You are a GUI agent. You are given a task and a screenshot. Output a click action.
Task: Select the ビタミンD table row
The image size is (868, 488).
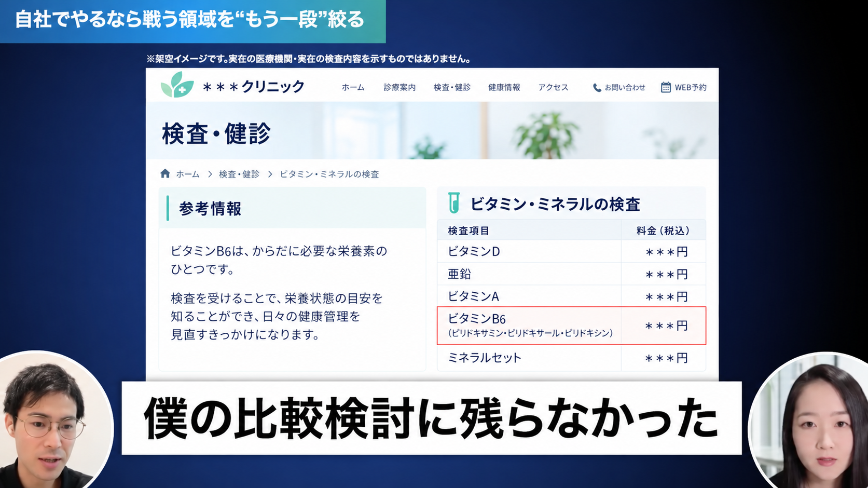click(571, 251)
